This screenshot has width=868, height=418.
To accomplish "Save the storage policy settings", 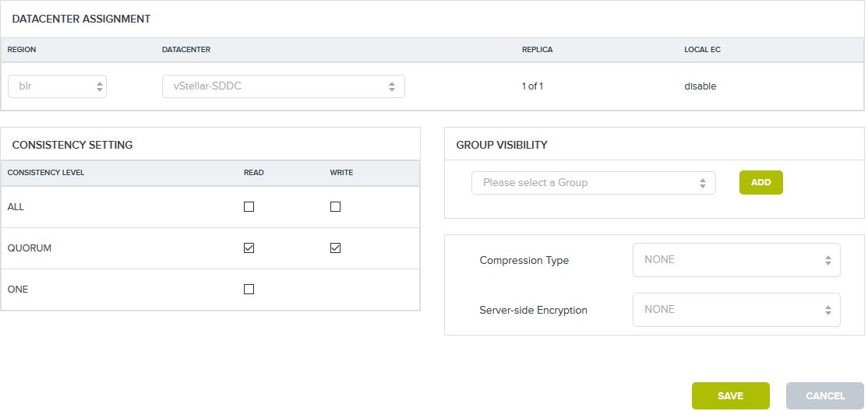I will 730,396.
